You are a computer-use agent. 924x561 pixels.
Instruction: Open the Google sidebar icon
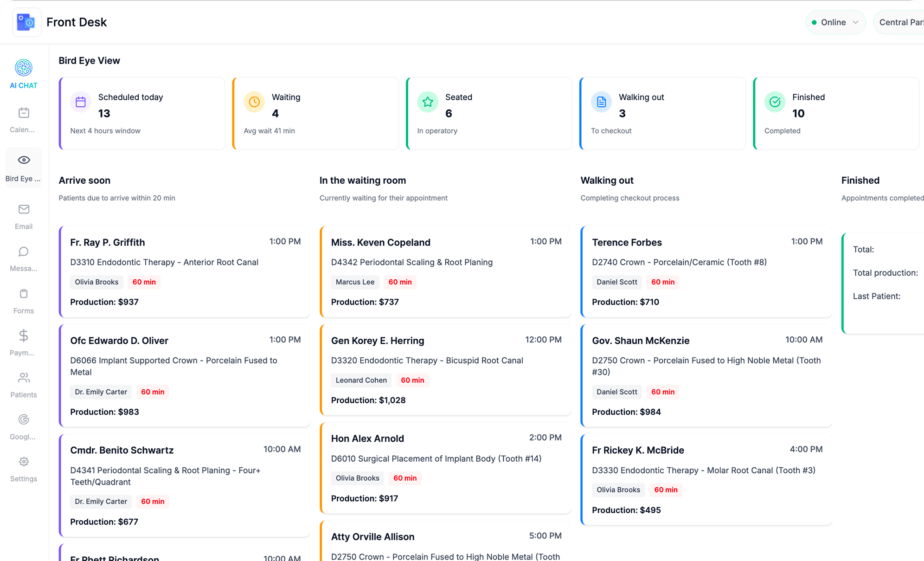24,419
